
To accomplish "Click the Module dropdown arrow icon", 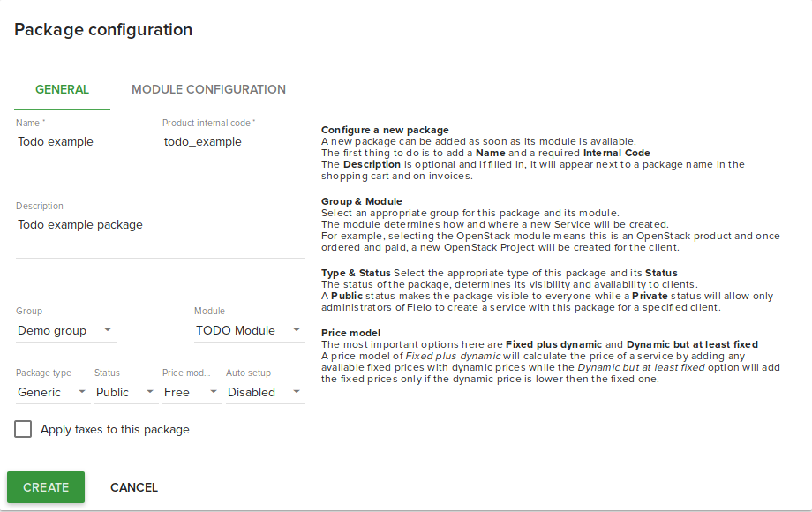I will [x=296, y=330].
